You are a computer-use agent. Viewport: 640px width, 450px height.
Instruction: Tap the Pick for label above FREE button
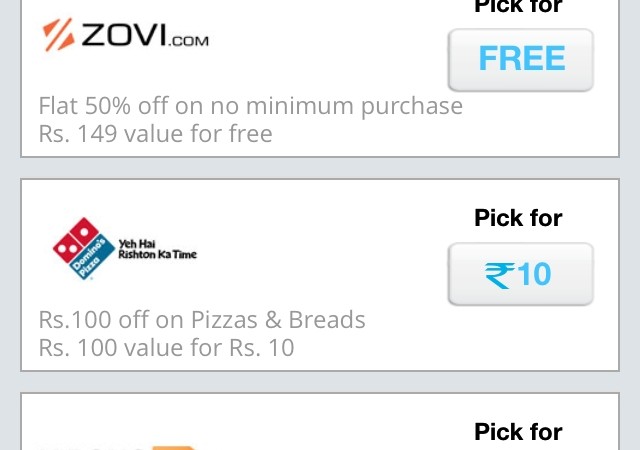coord(518,6)
